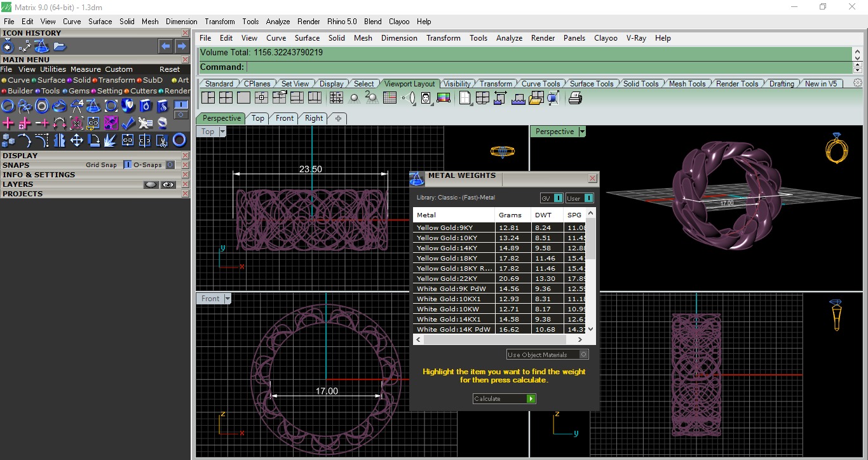Expand the Projects panel

[x=95, y=194]
